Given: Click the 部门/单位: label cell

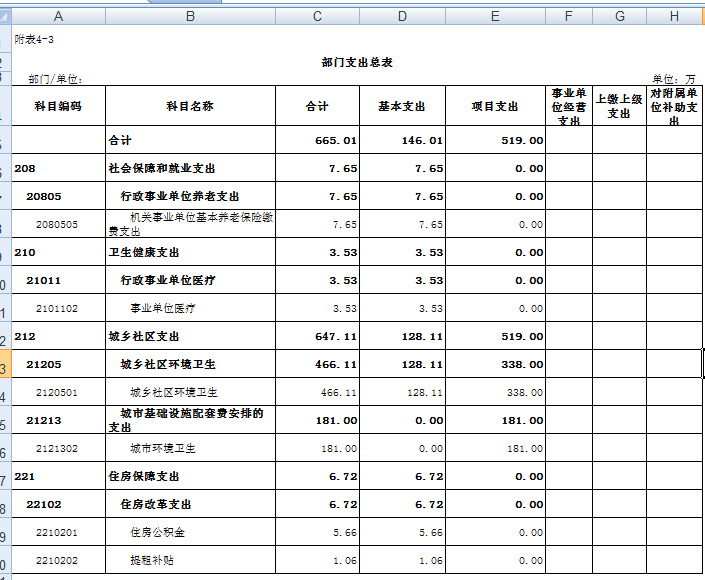Looking at the screenshot, I should click(58, 79).
